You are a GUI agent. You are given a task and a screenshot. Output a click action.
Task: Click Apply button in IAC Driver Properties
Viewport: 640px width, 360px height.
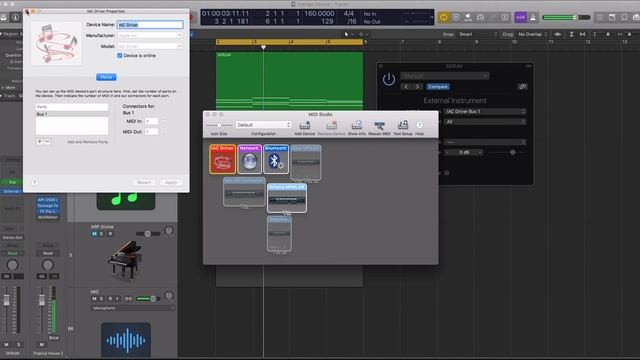tap(171, 182)
